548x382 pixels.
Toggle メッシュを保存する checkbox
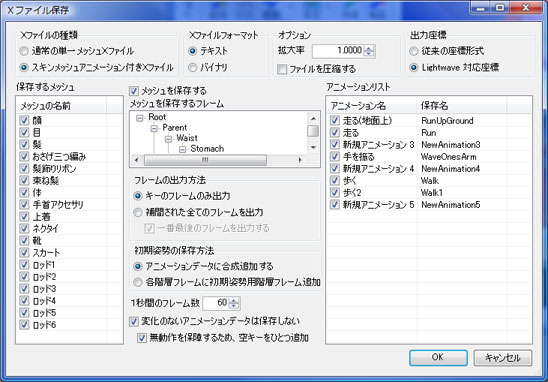[134, 91]
